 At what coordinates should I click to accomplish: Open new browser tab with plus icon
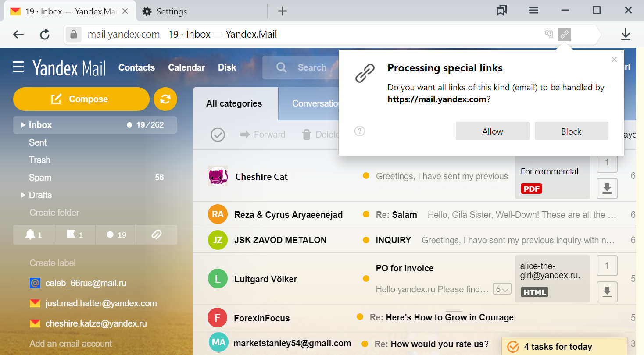pyautogui.click(x=283, y=11)
